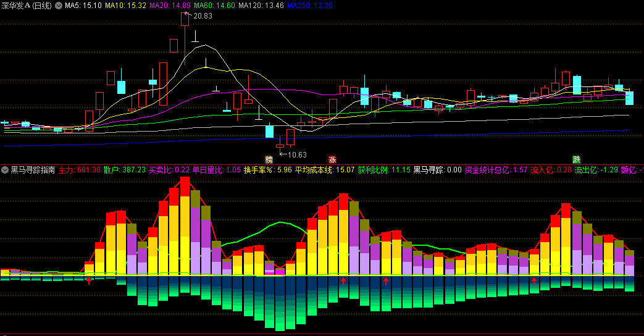
Task: Click the 流出亿: -1.29 value
Action: pyautogui.click(x=596, y=170)
